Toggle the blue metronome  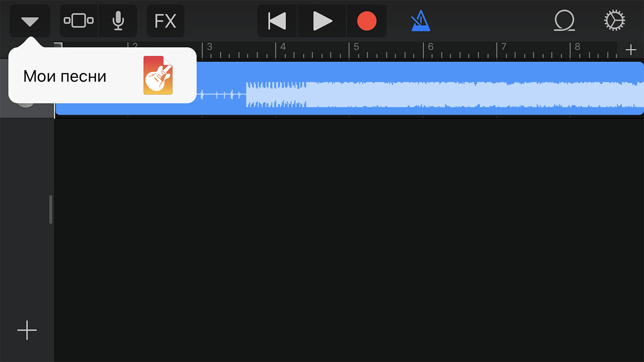tap(421, 21)
